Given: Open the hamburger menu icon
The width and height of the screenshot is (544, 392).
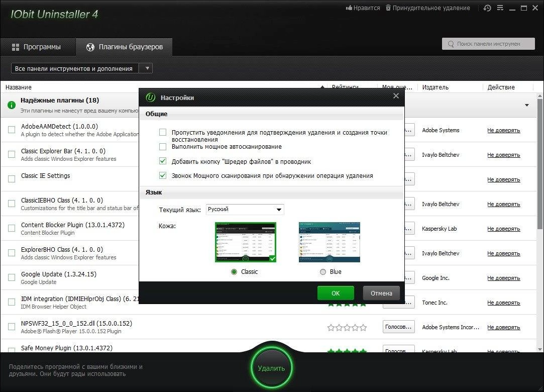Looking at the screenshot, I should pos(500,8).
